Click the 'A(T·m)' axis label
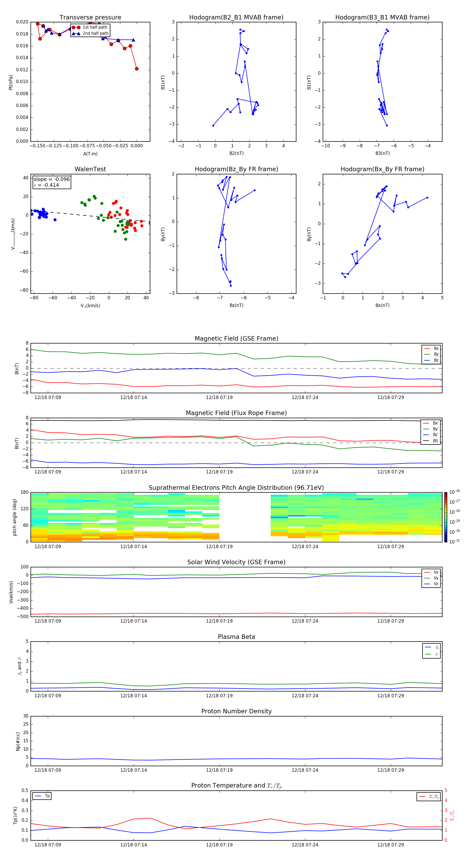This screenshot has width=473, height=868. pyautogui.click(x=90, y=154)
